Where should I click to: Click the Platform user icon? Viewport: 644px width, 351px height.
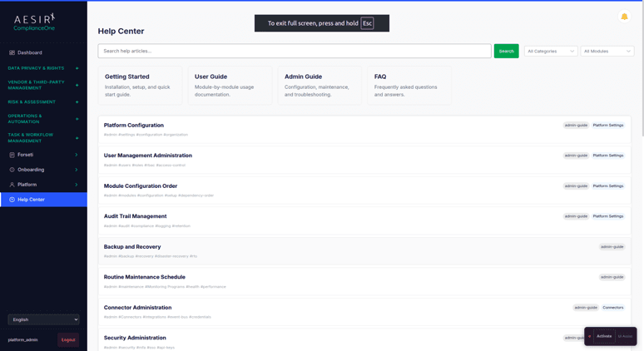12,185
